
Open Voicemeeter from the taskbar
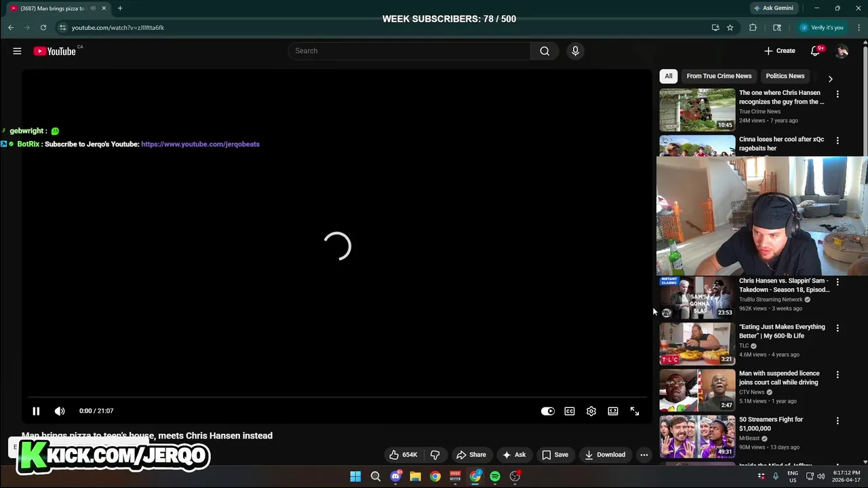(455, 476)
